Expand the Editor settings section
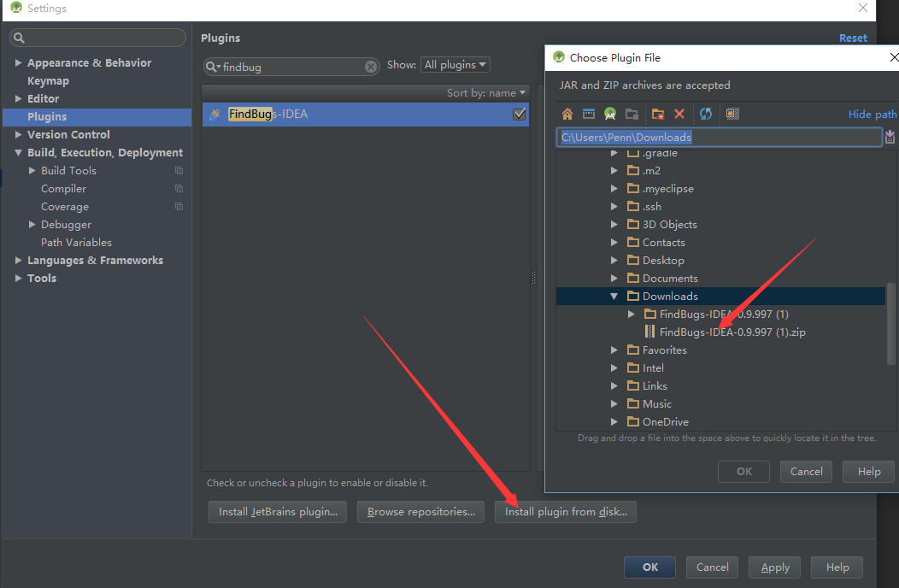The width and height of the screenshot is (899, 588). coord(18,98)
